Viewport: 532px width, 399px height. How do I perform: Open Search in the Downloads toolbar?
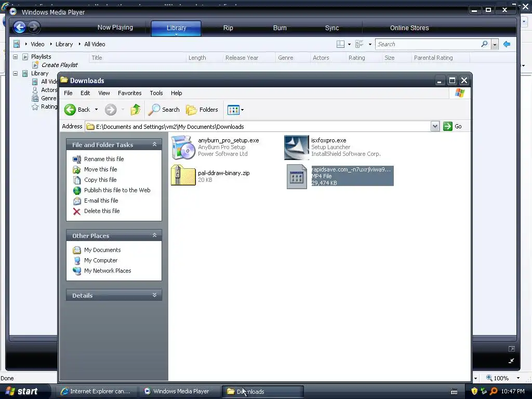pos(164,110)
